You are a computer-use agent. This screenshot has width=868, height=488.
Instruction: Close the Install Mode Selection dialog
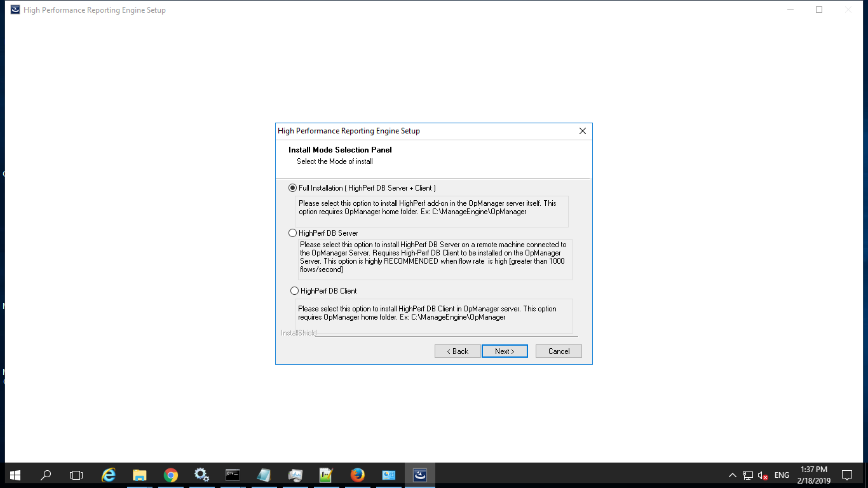click(582, 131)
